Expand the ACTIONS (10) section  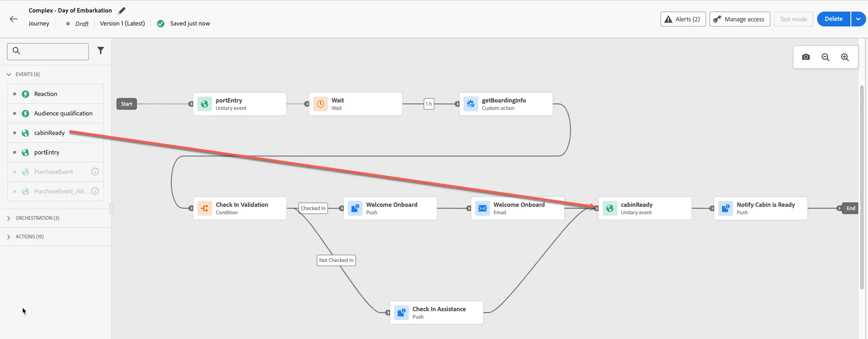pos(9,237)
